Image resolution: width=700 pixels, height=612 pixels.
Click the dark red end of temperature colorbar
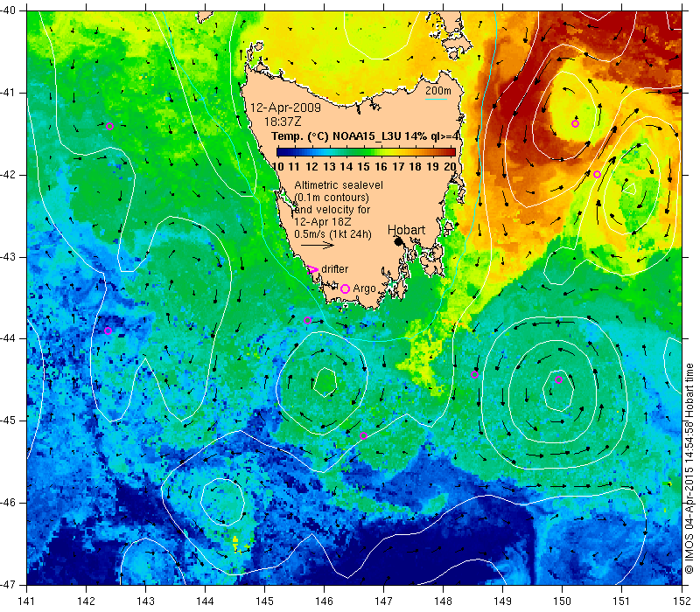pyautogui.click(x=451, y=152)
